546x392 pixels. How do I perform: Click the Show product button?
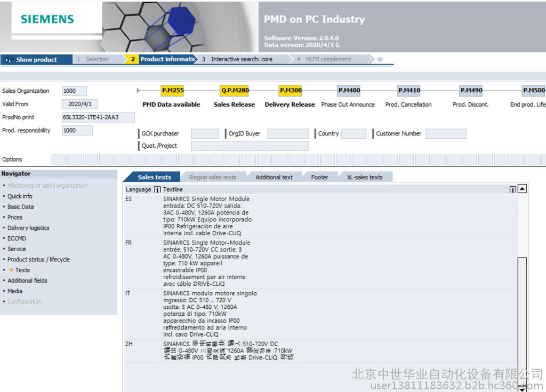tap(36, 60)
